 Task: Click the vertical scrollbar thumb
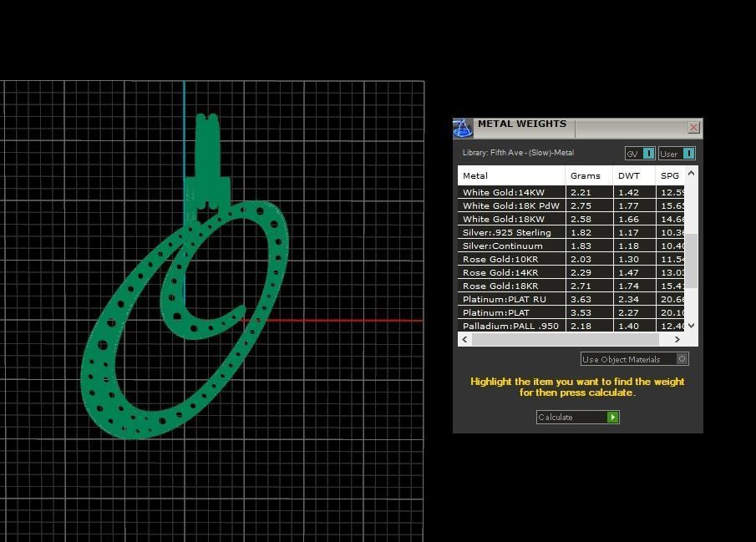[691, 261]
